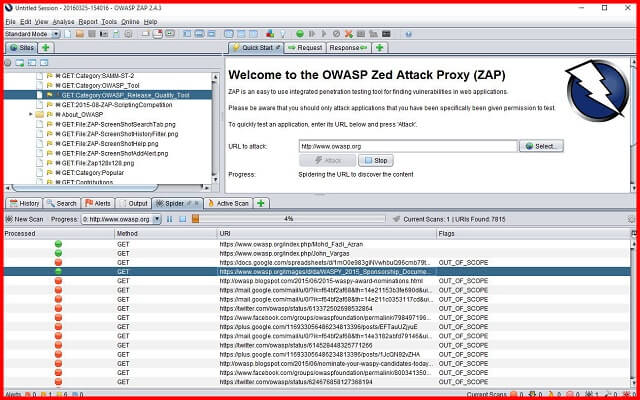Stop the spider scan with square icon
This screenshot has height=400, width=640.
pos(182,219)
